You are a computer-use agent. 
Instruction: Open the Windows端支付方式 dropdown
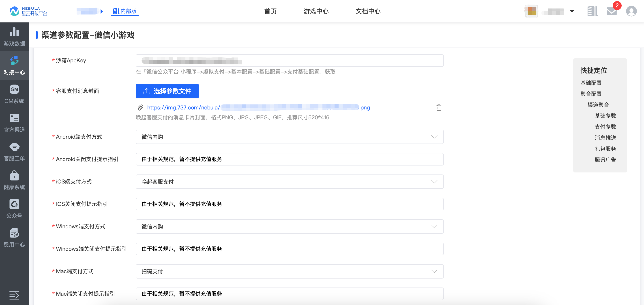(x=290, y=227)
